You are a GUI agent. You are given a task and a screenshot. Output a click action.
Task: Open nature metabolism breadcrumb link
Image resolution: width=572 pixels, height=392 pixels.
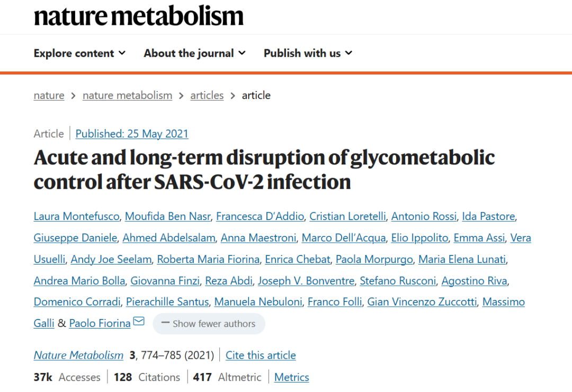(127, 95)
